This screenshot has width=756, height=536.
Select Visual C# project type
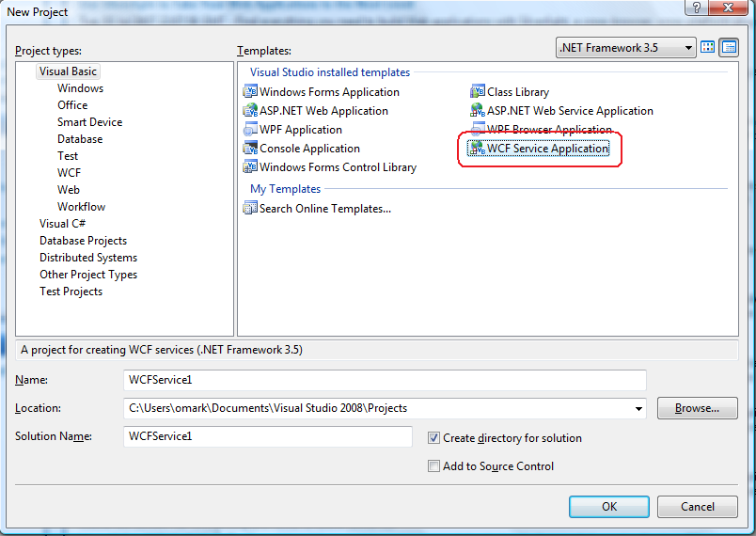(x=62, y=224)
